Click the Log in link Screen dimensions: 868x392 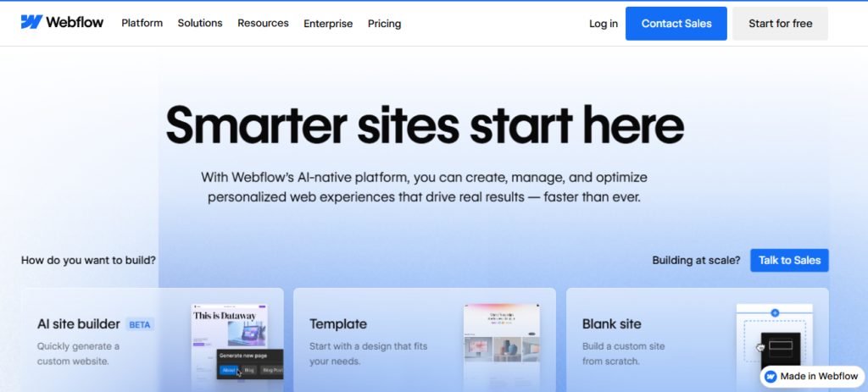point(604,24)
